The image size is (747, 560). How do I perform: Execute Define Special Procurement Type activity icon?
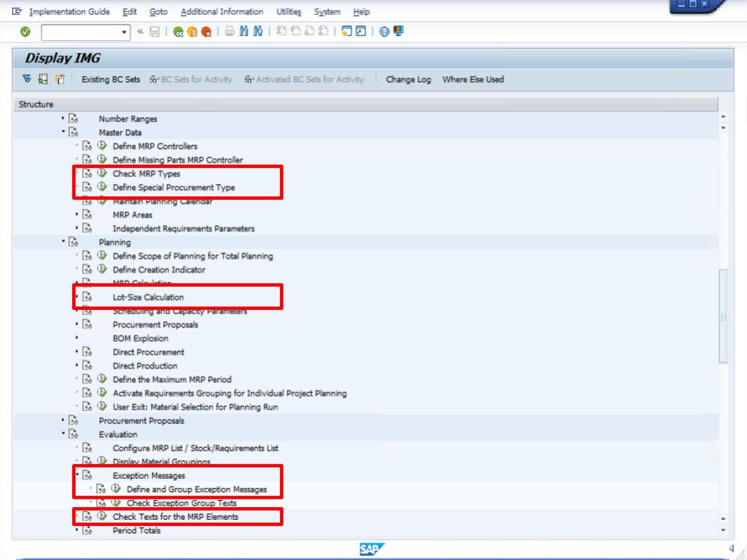point(102,187)
